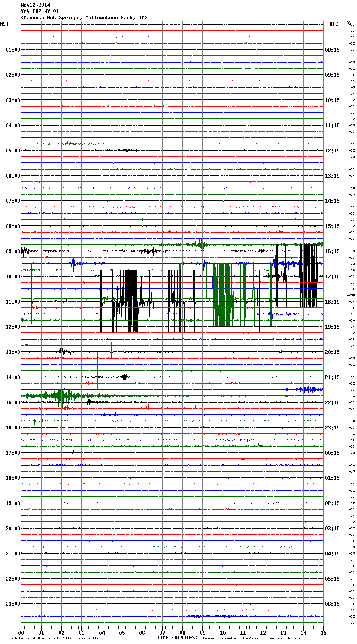Select the 07:00 MST time label
Screen dimensions: 357x644
[13, 201]
